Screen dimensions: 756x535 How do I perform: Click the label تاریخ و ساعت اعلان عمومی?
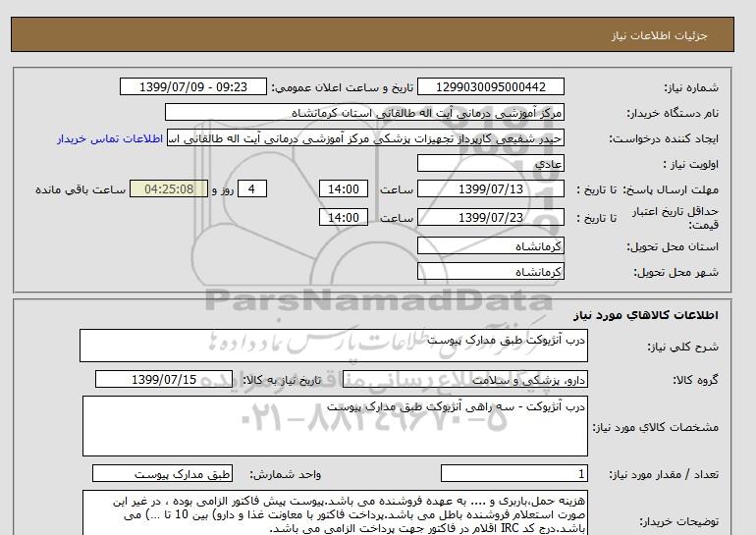point(343,87)
